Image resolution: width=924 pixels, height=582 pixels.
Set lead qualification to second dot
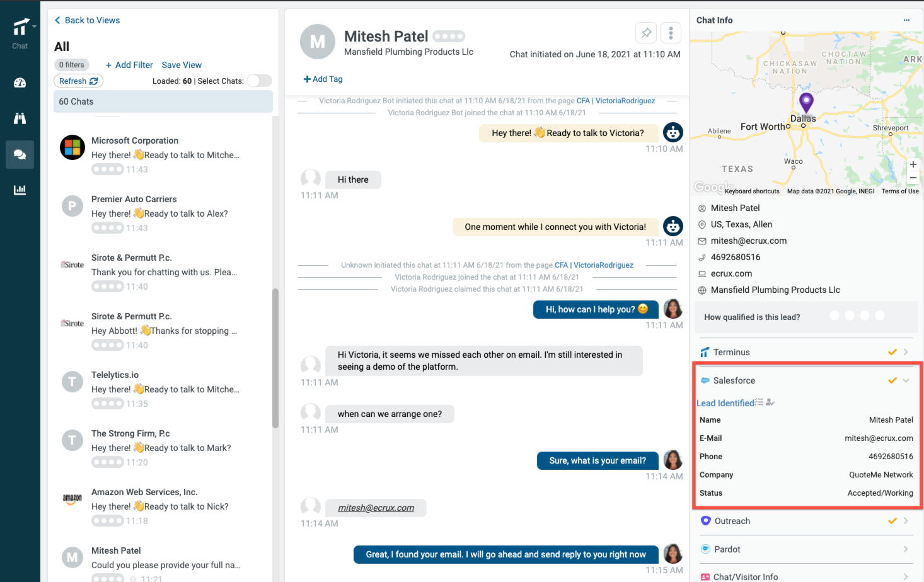coord(850,316)
